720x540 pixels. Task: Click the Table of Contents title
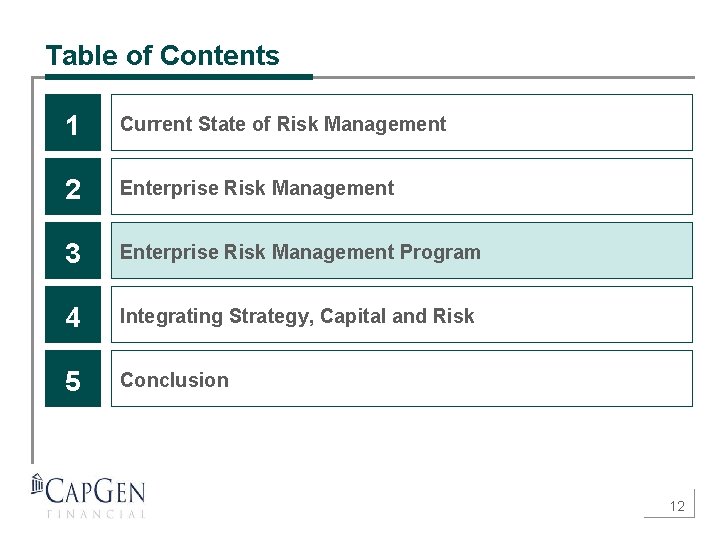click(162, 55)
